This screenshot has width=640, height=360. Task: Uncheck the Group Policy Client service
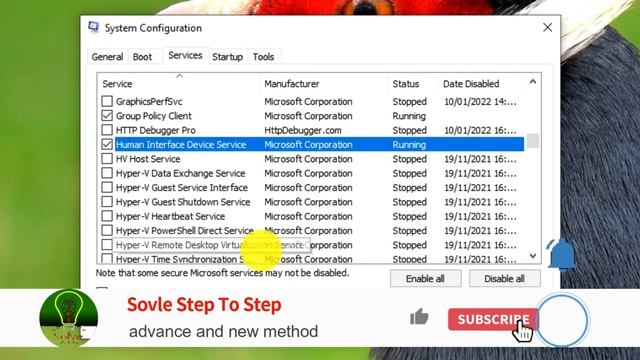coord(107,116)
